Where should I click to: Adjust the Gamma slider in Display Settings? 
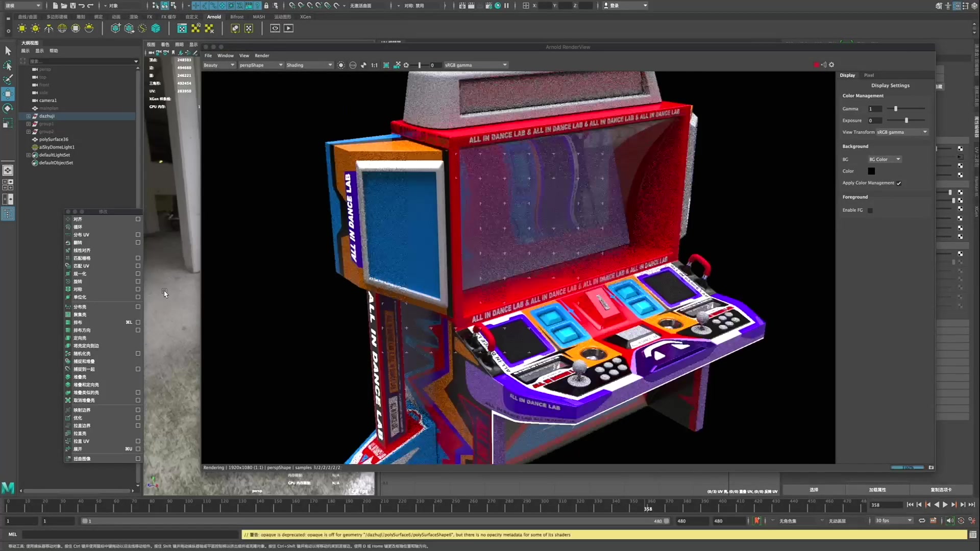click(895, 109)
